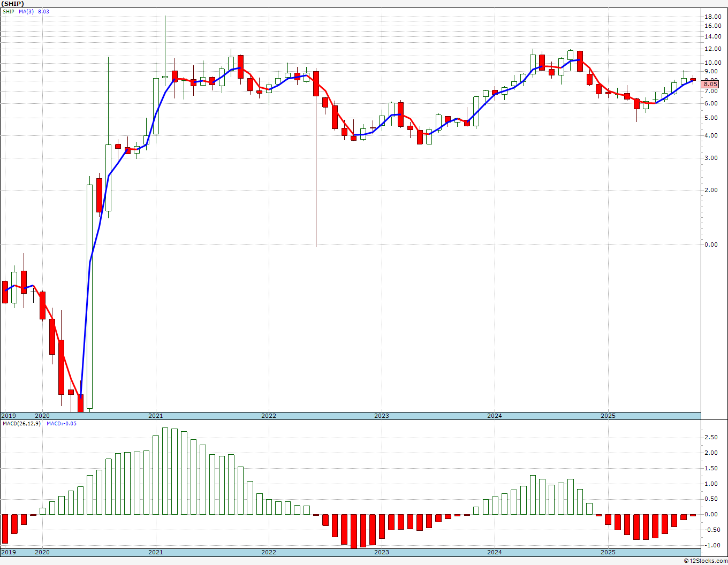Image resolution: width=728 pixels, height=565 pixels.
Task: Select the 8.03 moving average value
Action: click(x=43, y=11)
